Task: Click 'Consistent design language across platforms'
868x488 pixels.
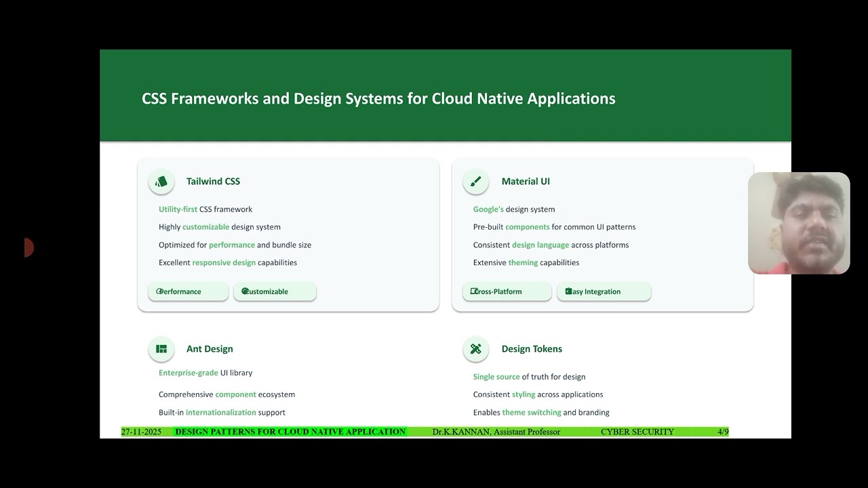Action: click(551, 245)
